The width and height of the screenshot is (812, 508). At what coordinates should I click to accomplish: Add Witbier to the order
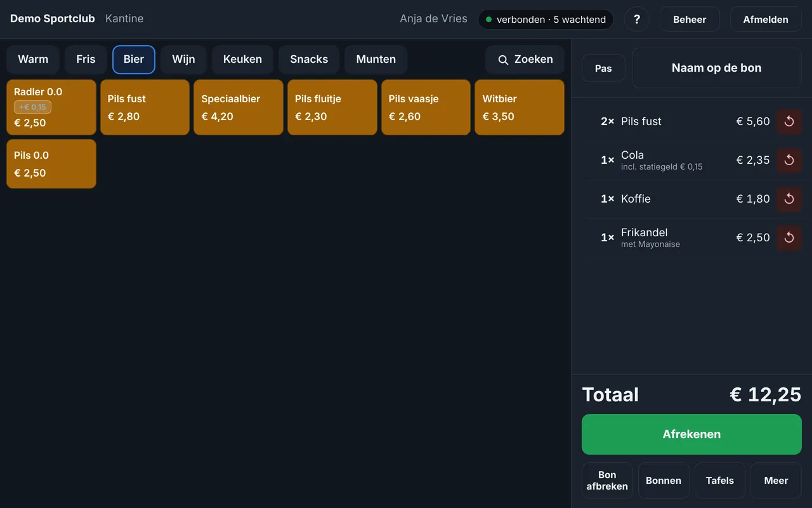click(x=520, y=107)
